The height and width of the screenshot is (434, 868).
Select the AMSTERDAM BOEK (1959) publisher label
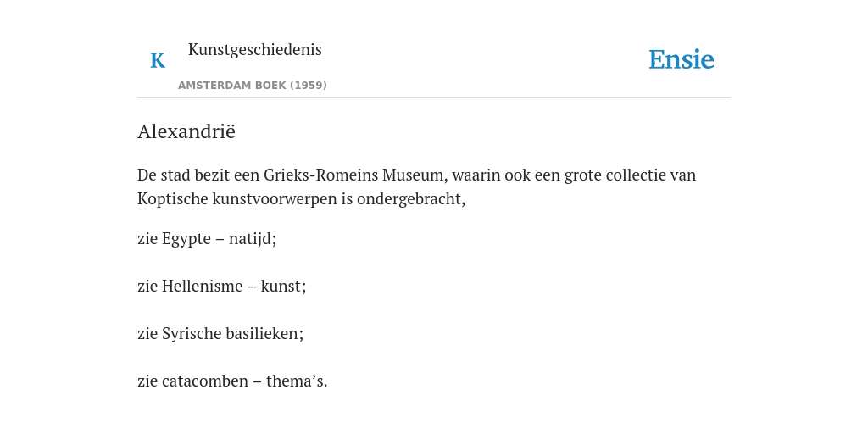click(x=253, y=86)
